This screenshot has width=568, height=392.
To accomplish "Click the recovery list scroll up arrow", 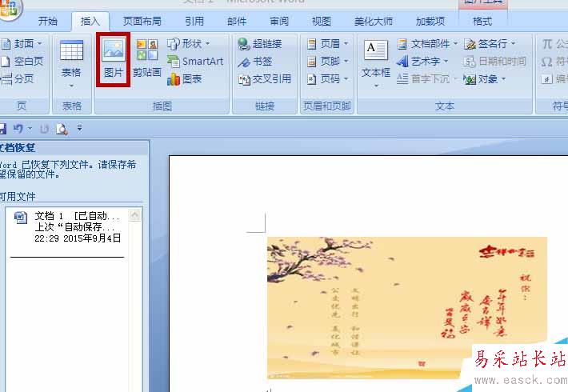I will pyautogui.click(x=134, y=215).
